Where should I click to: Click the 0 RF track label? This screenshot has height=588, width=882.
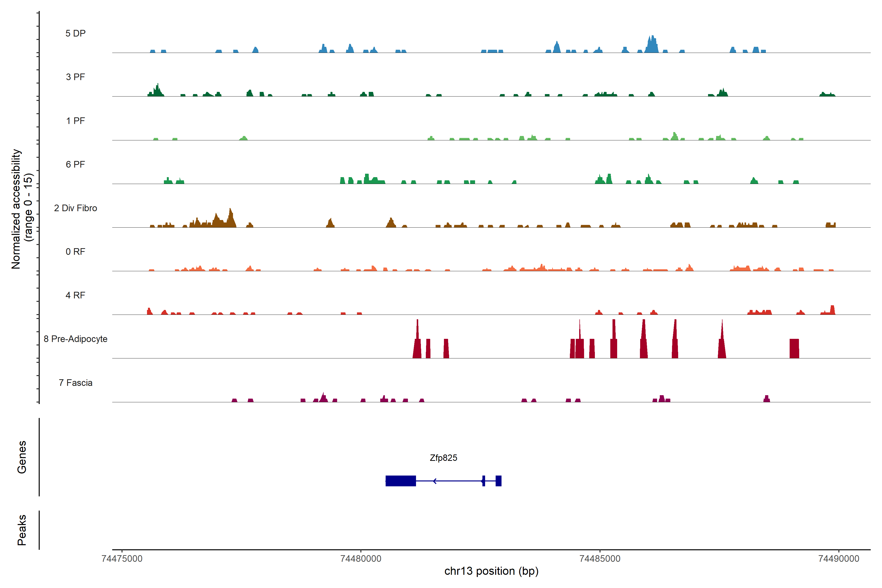(75, 252)
